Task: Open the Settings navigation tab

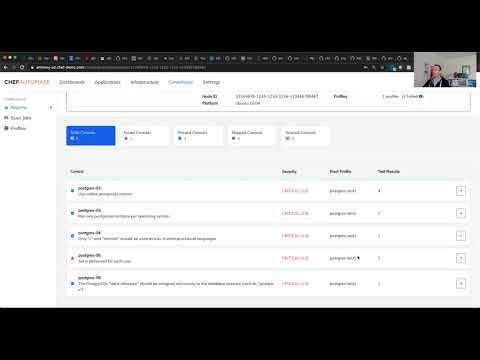Action: point(211,82)
